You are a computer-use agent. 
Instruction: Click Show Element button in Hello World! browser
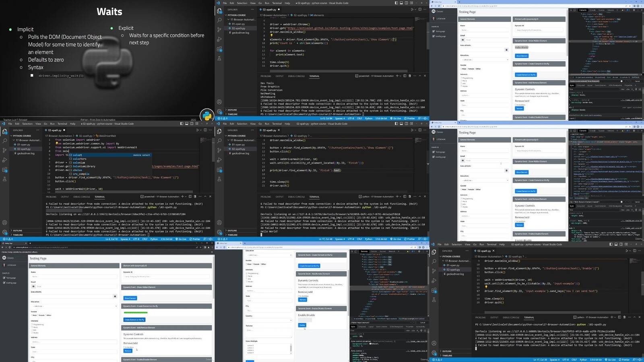pos(522,56)
